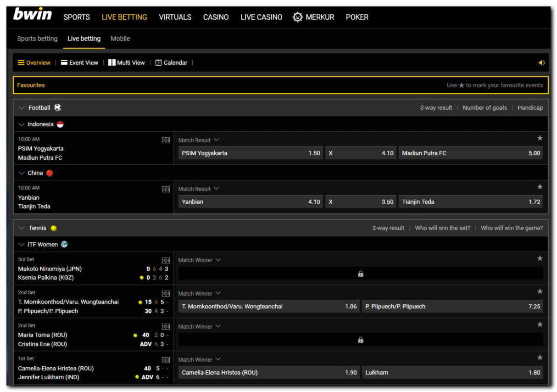This screenshot has width=557, height=392.
Task: Open pitch view for Yanbian vs Tianjin Teda
Action: 166,189
